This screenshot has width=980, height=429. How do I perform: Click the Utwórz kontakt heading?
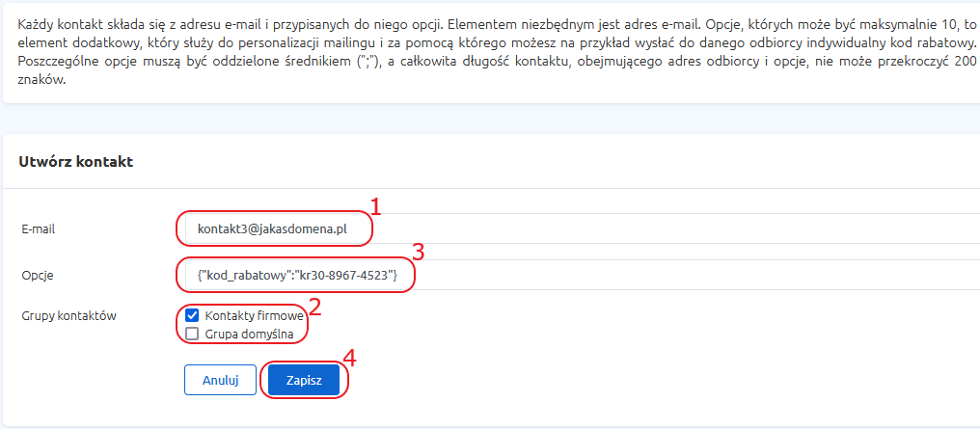click(x=75, y=162)
